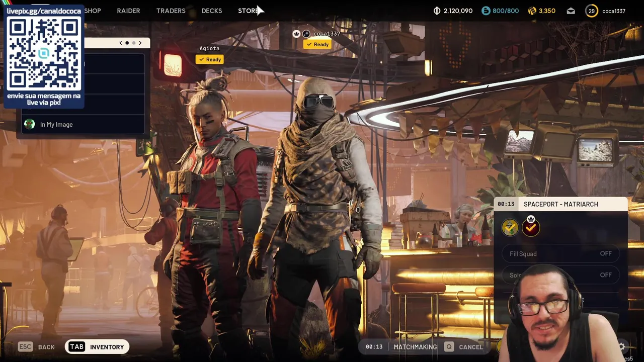The height and width of the screenshot is (362, 644).
Task: Click the MATCHMAKING status label
Action: coord(415,347)
